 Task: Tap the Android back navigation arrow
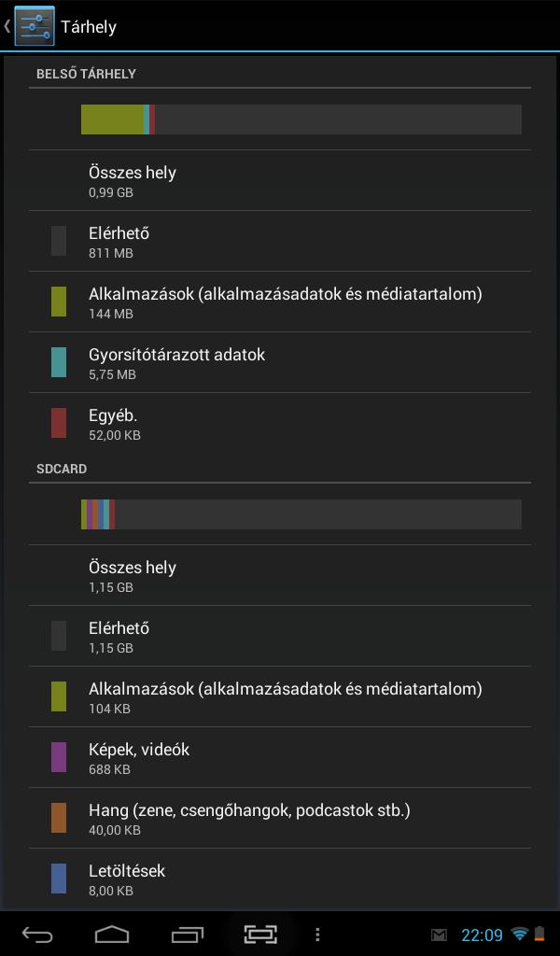(37, 935)
